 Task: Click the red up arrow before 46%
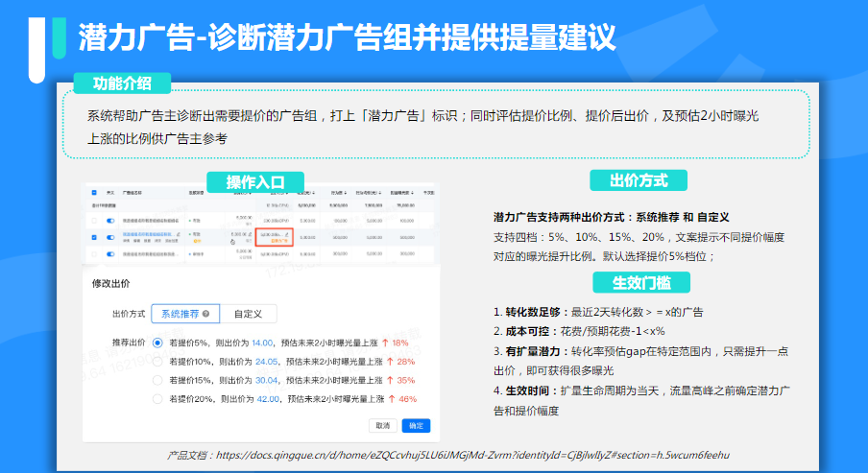click(x=392, y=399)
